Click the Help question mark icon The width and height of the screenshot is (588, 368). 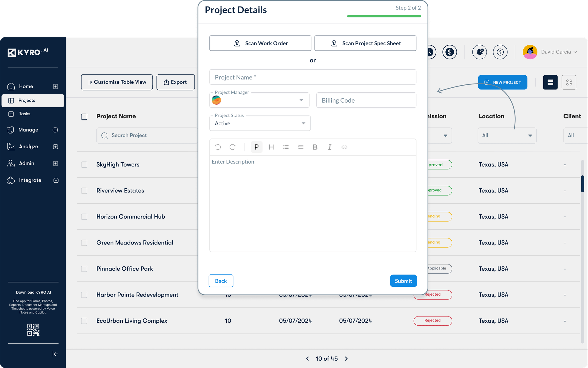coord(500,52)
